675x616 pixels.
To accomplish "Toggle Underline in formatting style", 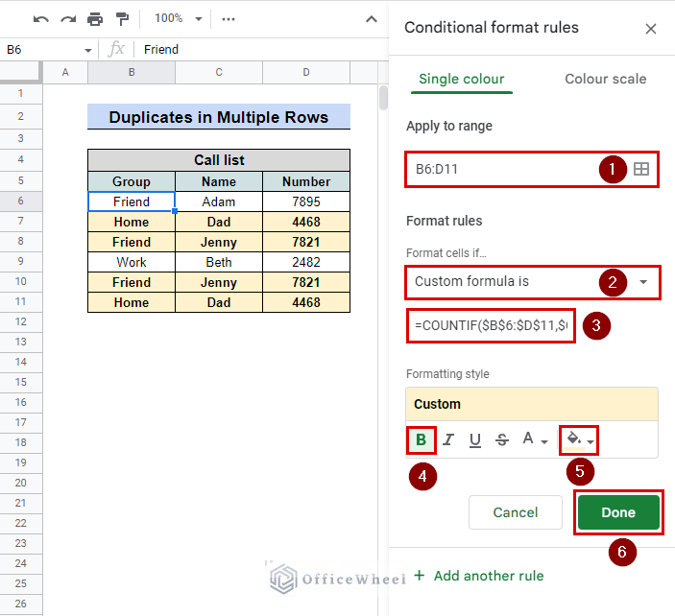I will tap(474, 440).
